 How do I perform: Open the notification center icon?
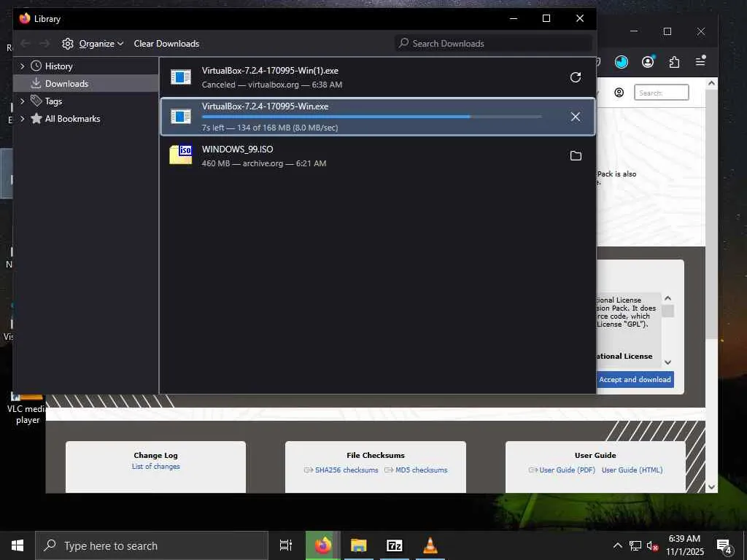[x=724, y=546]
